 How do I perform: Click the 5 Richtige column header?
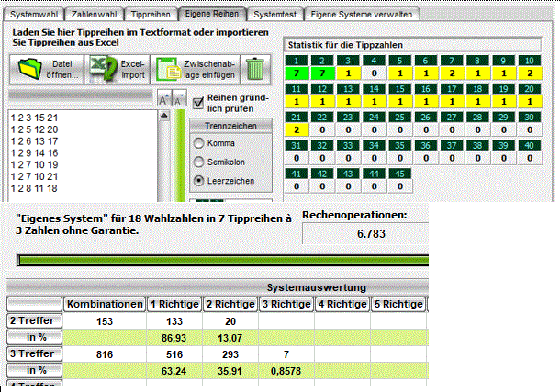point(398,304)
